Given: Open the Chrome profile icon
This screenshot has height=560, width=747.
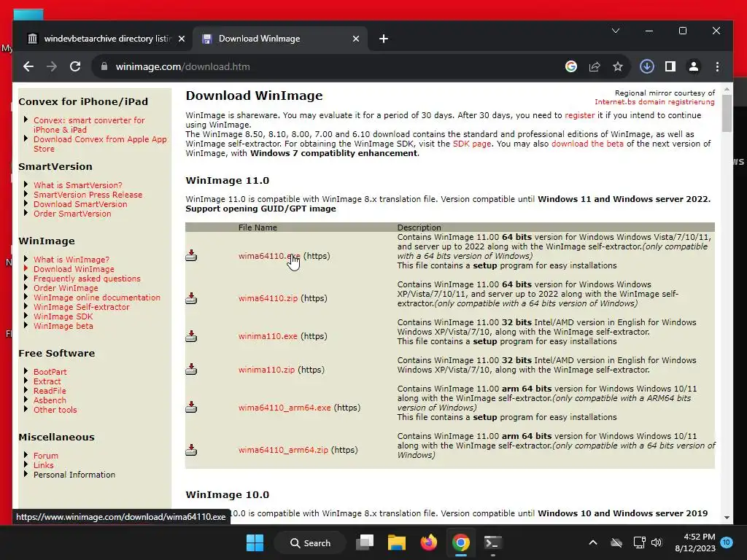Looking at the screenshot, I should pos(694,66).
